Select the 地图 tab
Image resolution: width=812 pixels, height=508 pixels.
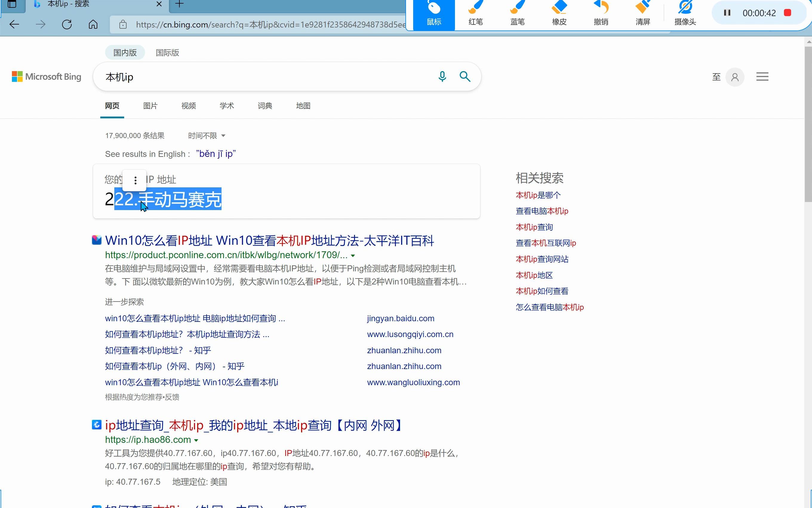[303, 106]
